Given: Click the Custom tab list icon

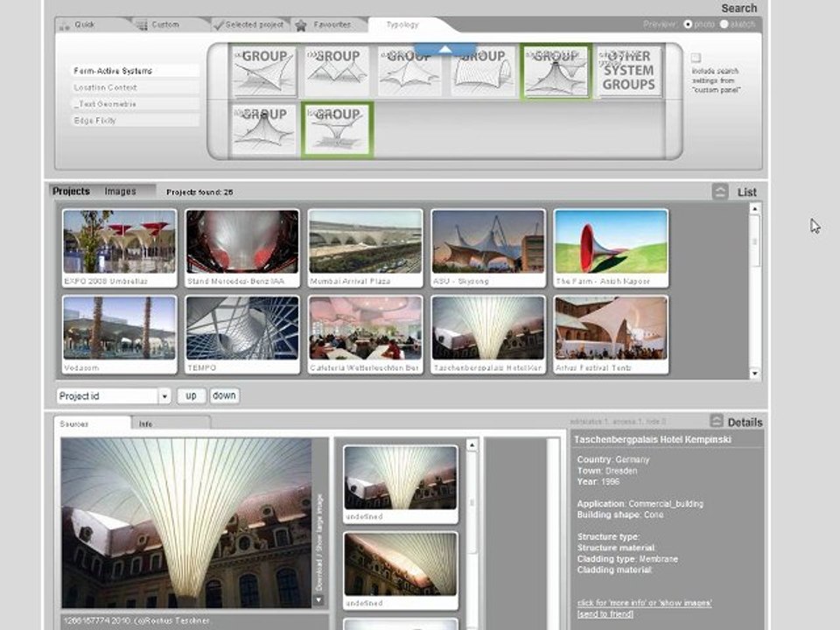Looking at the screenshot, I should [142, 25].
